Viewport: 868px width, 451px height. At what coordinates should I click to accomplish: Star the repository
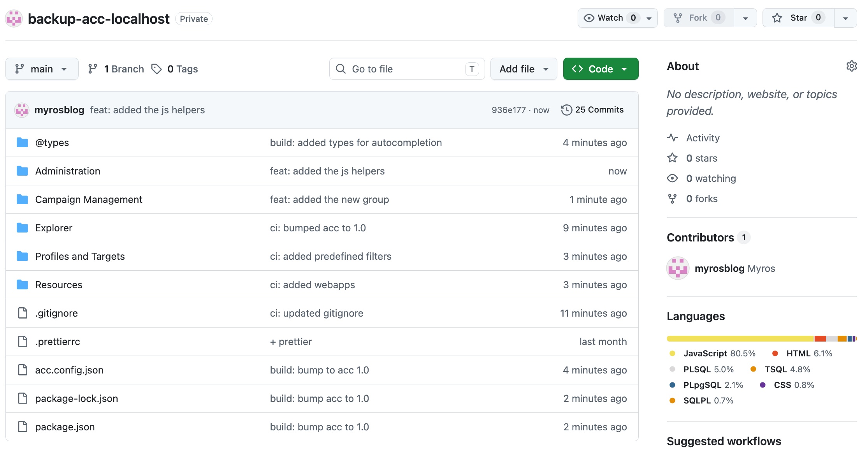click(x=798, y=18)
